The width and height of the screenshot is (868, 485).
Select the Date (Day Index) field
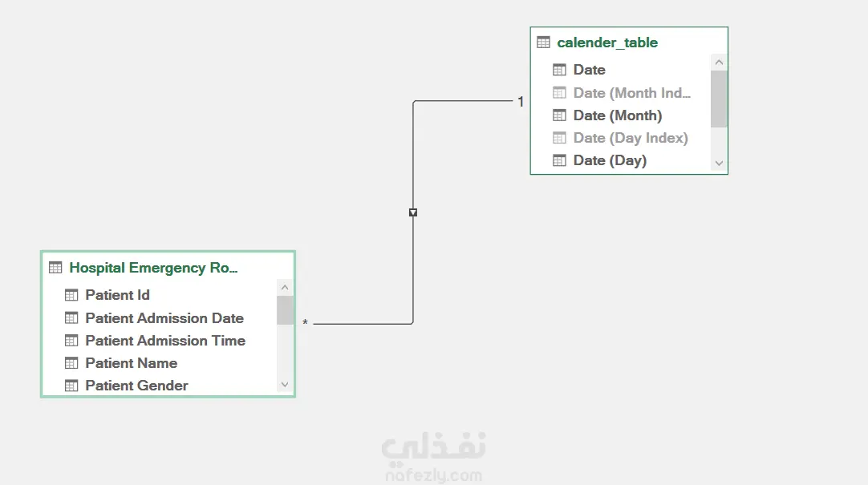coord(630,138)
